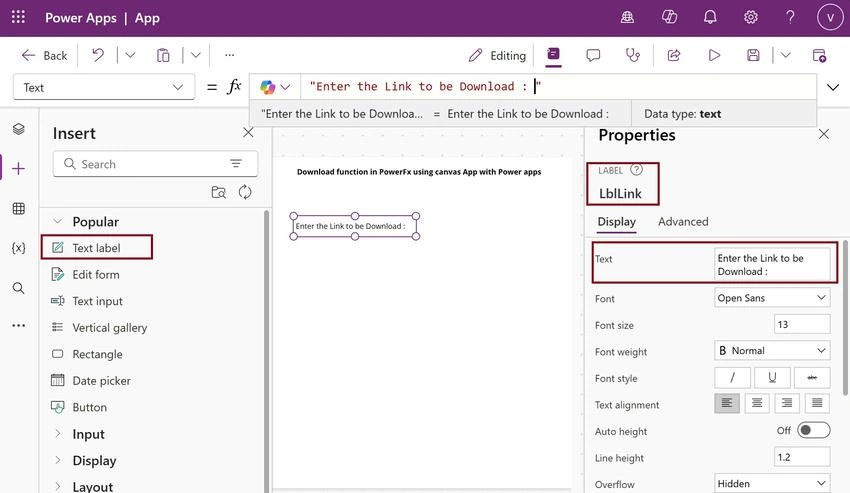850x493 pixels.
Task: Undo the last action
Action: (x=98, y=55)
